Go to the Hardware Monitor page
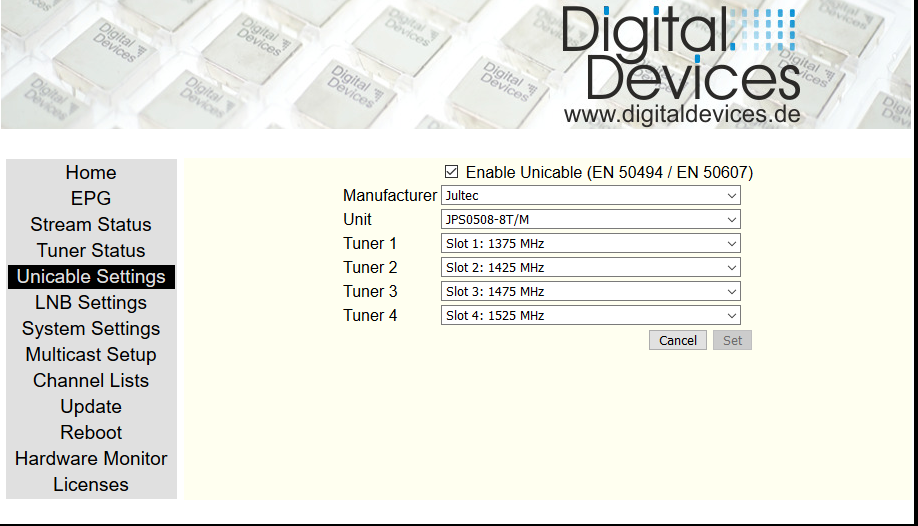This screenshot has height=526, width=918. coord(91,459)
